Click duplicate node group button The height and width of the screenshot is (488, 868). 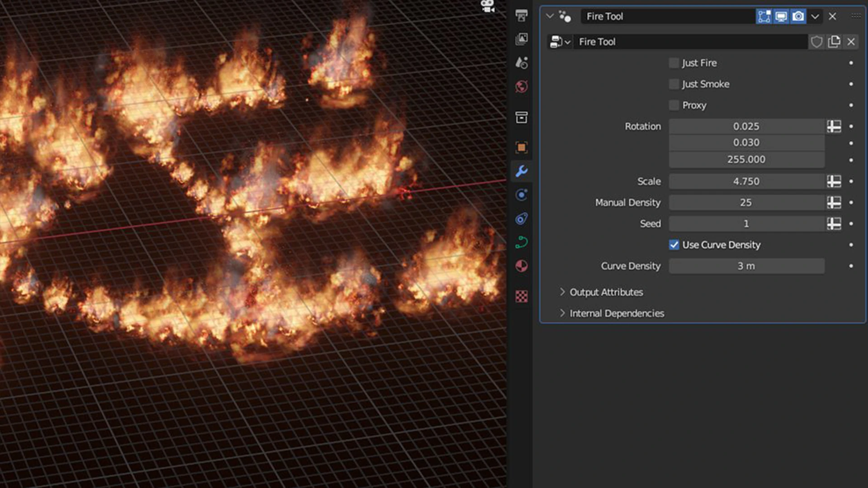(834, 42)
